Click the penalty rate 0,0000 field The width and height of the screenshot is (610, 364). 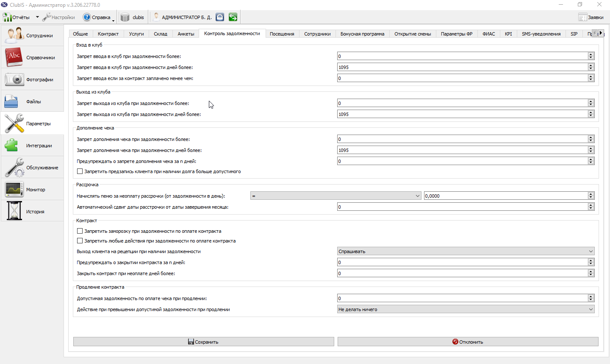(x=509, y=196)
